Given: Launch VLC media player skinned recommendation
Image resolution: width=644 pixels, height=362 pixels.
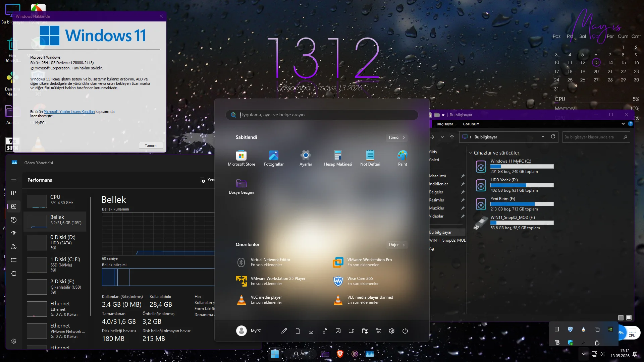Looking at the screenshot, I should (363, 300).
